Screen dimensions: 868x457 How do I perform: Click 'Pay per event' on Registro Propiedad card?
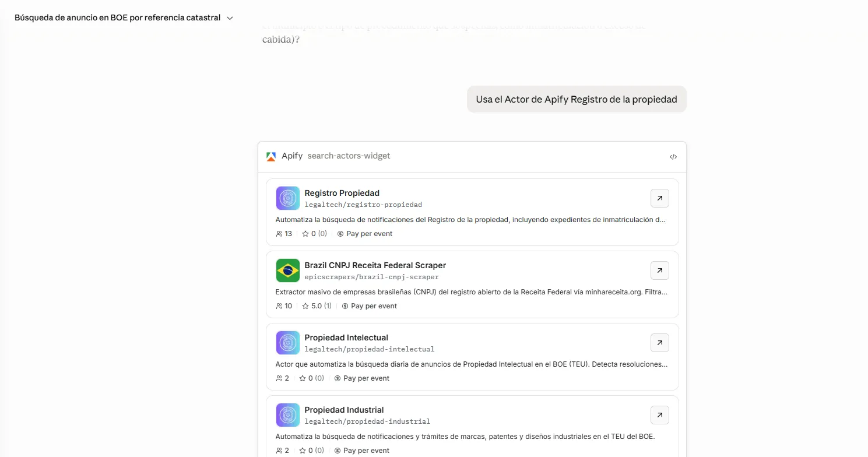click(x=370, y=234)
